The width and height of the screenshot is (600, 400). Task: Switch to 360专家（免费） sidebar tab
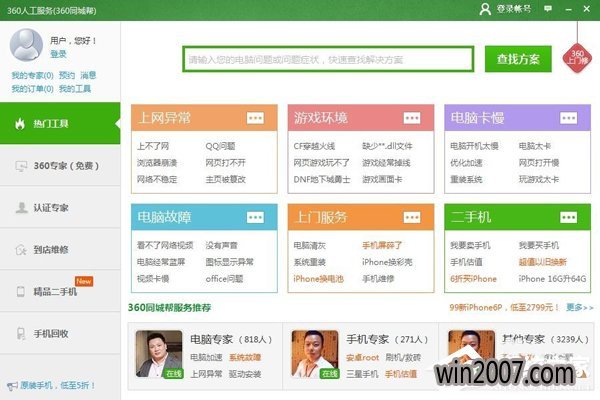(x=60, y=166)
